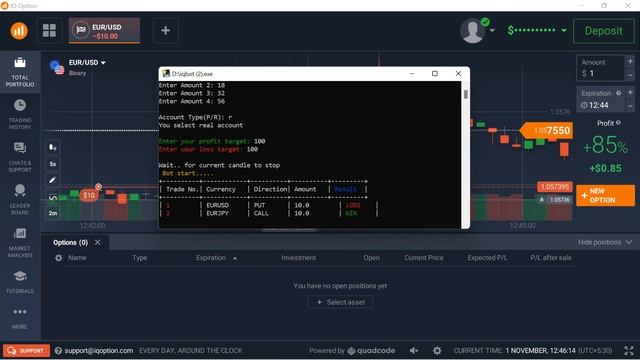Minimize the iqbot console window

412,73
